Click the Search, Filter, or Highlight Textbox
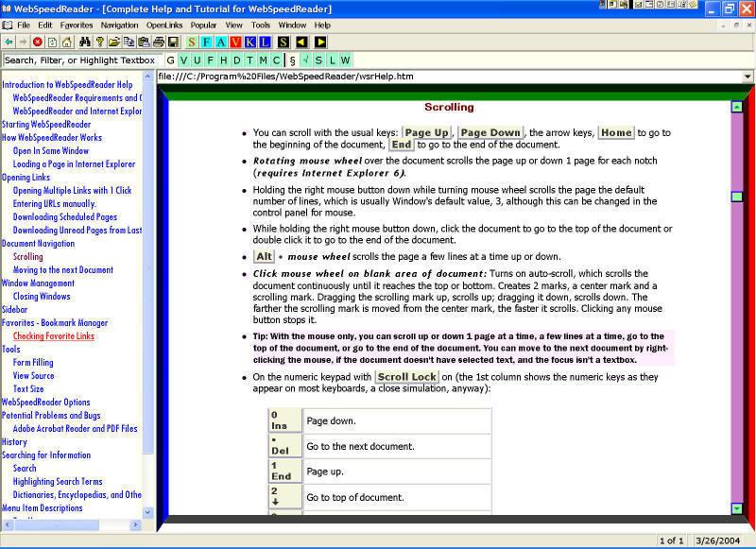The height and width of the screenshot is (549, 756). 82,60
